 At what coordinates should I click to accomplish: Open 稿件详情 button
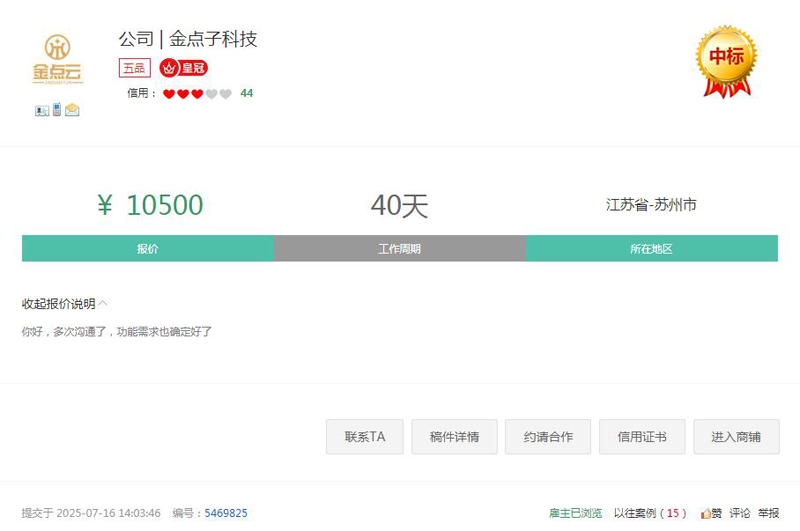pos(455,437)
